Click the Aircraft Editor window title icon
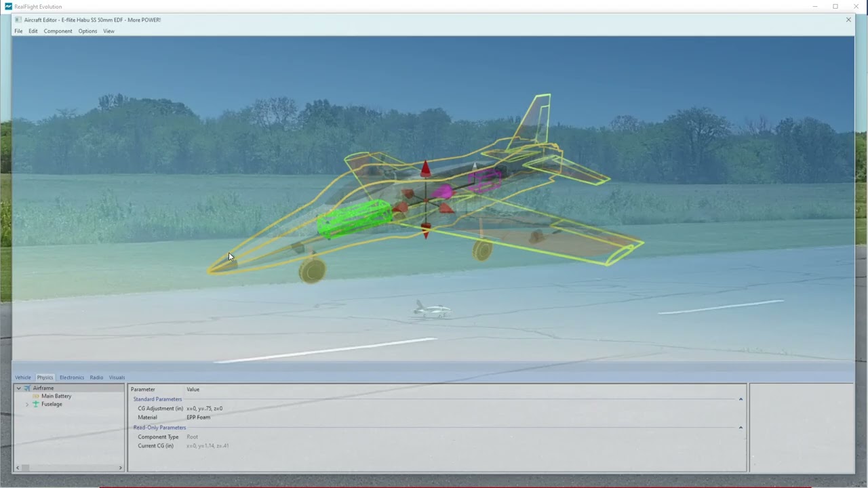868x488 pixels. click(x=18, y=20)
